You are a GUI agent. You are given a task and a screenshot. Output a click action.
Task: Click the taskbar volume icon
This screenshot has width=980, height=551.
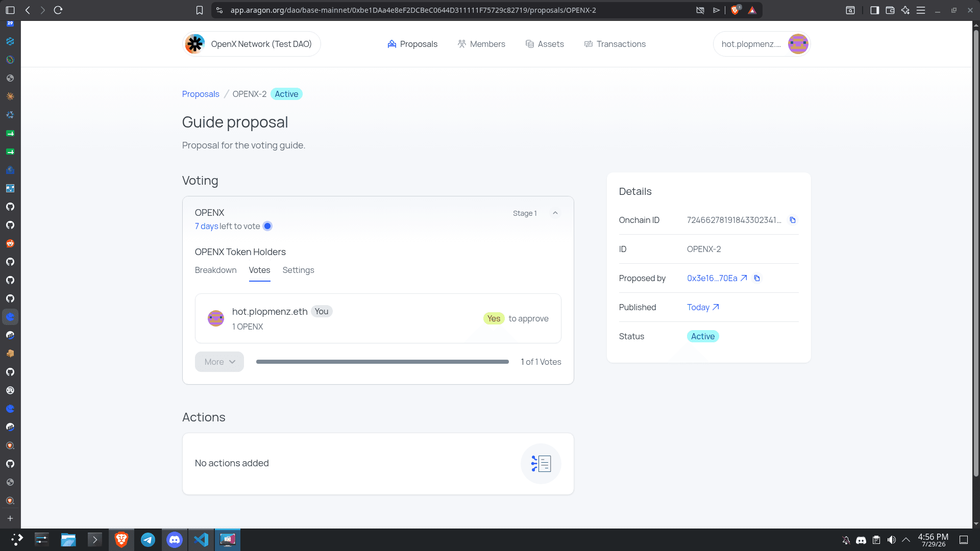[x=891, y=540]
